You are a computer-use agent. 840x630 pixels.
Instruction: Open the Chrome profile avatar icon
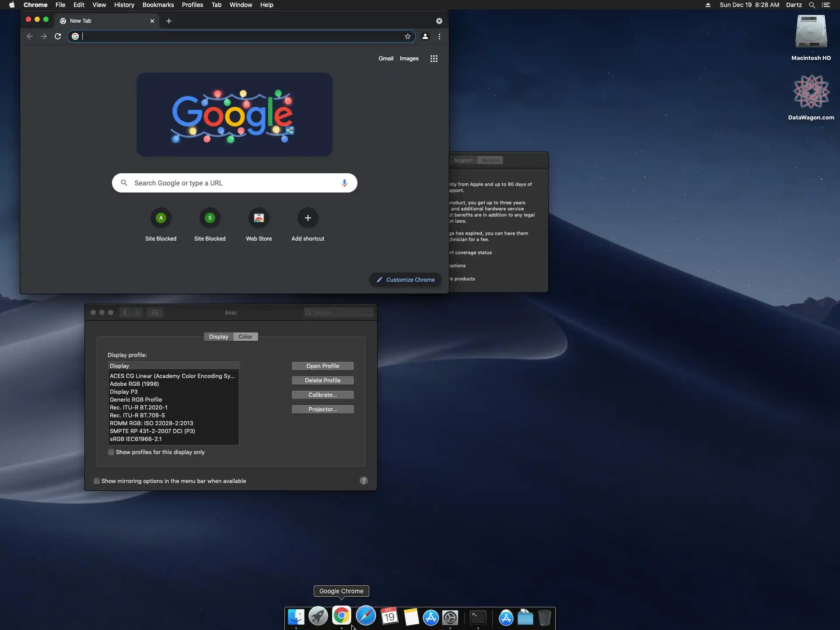point(425,36)
